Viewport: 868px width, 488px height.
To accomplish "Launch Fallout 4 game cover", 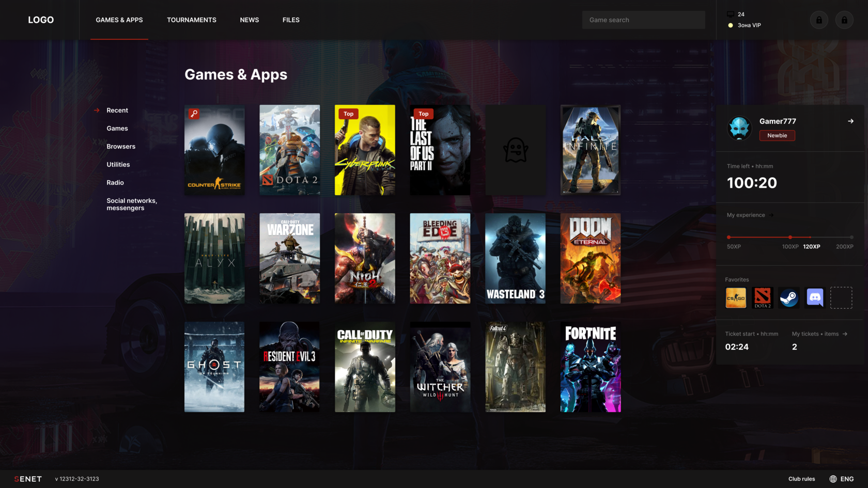I will pos(515,367).
